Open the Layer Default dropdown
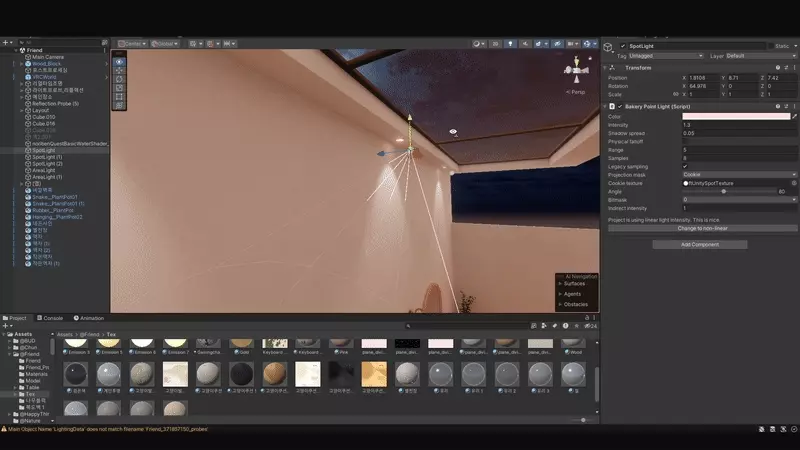This screenshot has height=450, width=800. click(760, 56)
